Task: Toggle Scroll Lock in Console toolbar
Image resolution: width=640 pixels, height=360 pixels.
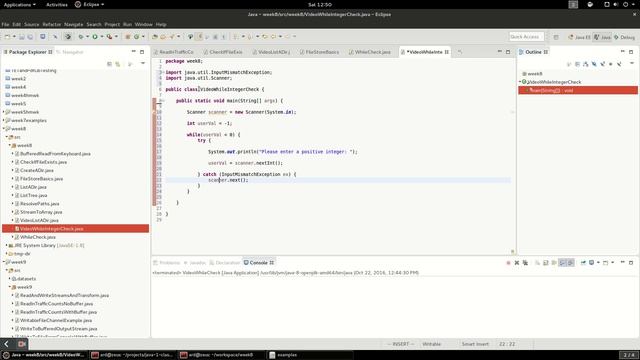Action: (x=546, y=263)
